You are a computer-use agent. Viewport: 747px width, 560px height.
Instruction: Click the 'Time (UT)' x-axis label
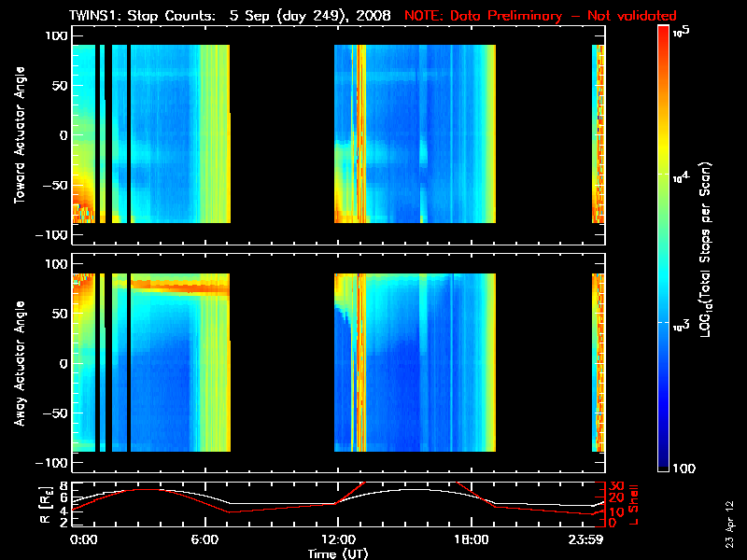coord(338,553)
